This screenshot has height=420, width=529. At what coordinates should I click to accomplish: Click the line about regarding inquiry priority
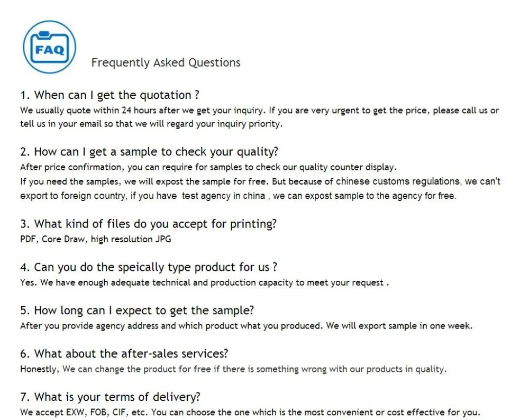click(x=151, y=124)
